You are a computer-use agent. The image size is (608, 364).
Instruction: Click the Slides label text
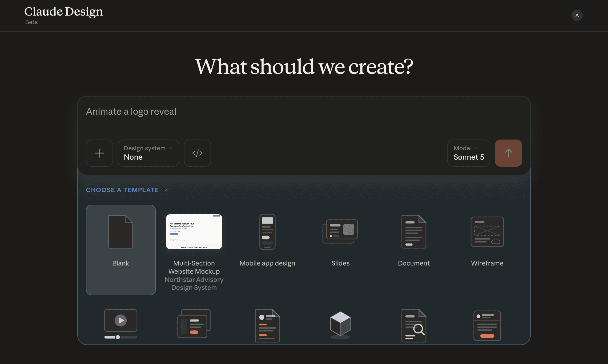coord(341,263)
